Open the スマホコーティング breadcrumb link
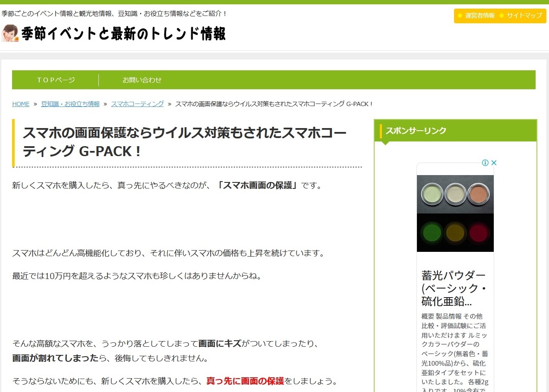549x392 pixels. [137, 104]
